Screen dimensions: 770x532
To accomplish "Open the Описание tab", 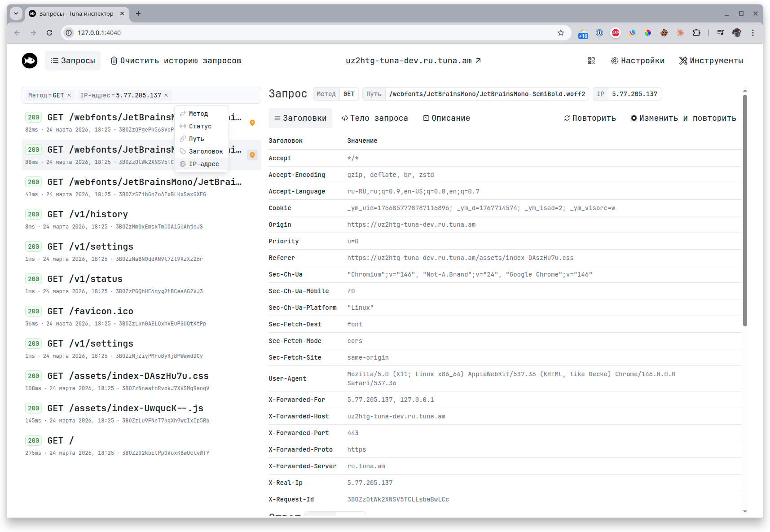I will [x=446, y=118].
